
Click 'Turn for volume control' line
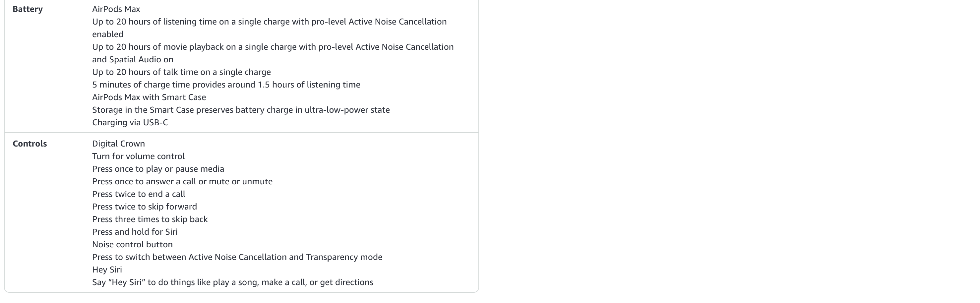[x=139, y=156]
